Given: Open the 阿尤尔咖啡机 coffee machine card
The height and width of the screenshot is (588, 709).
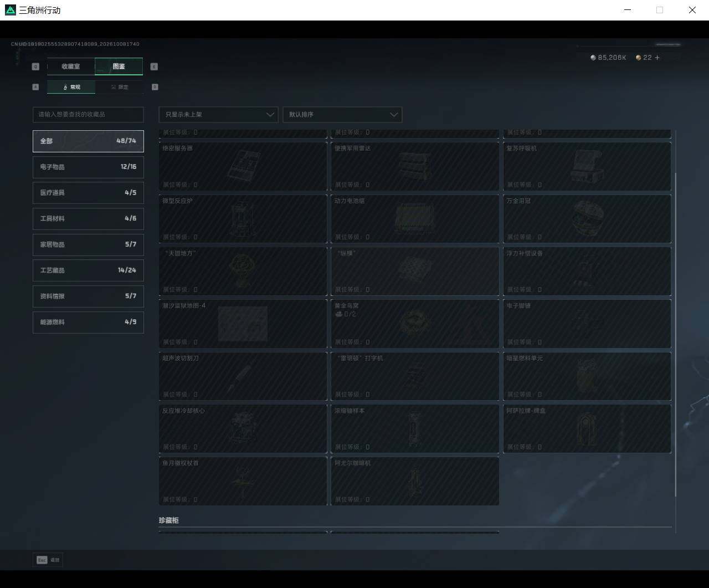Looking at the screenshot, I should click(x=415, y=481).
